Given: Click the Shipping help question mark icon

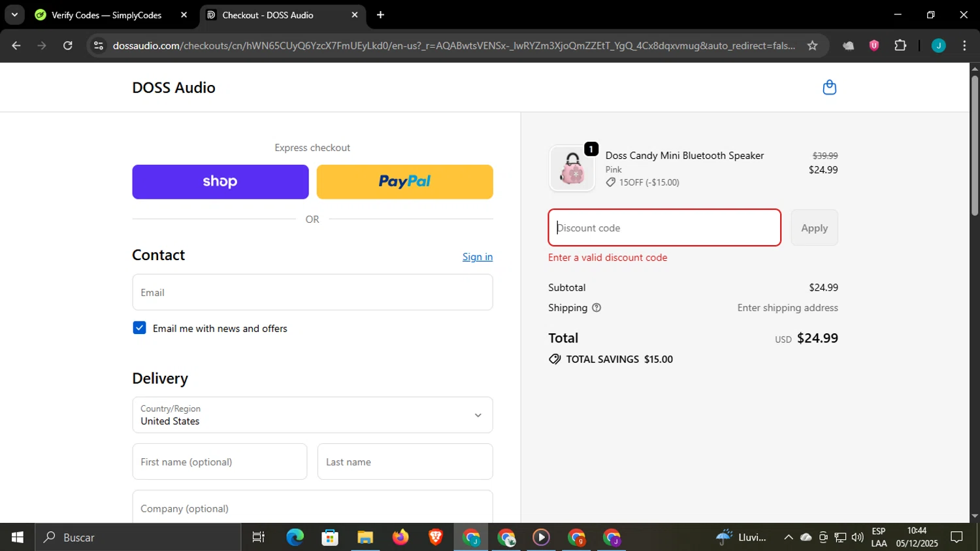Looking at the screenshot, I should tap(596, 308).
